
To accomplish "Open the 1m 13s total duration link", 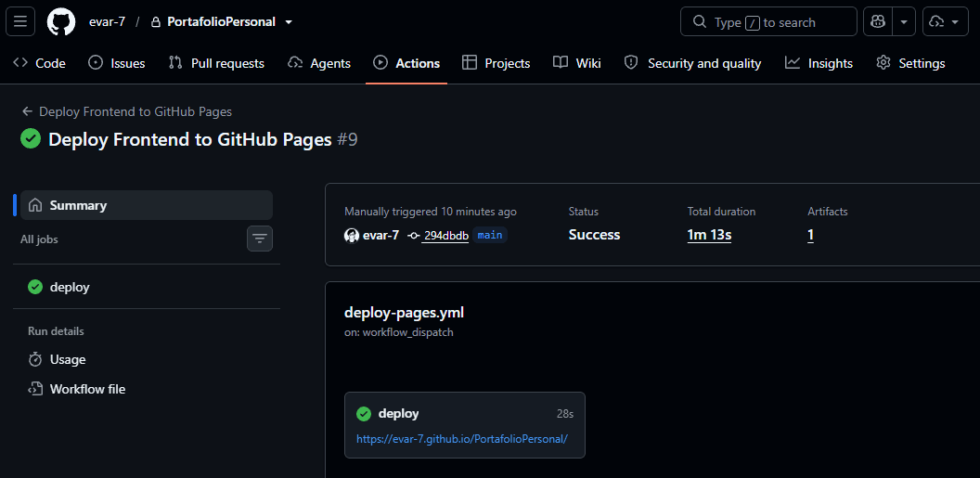I will [x=709, y=235].
